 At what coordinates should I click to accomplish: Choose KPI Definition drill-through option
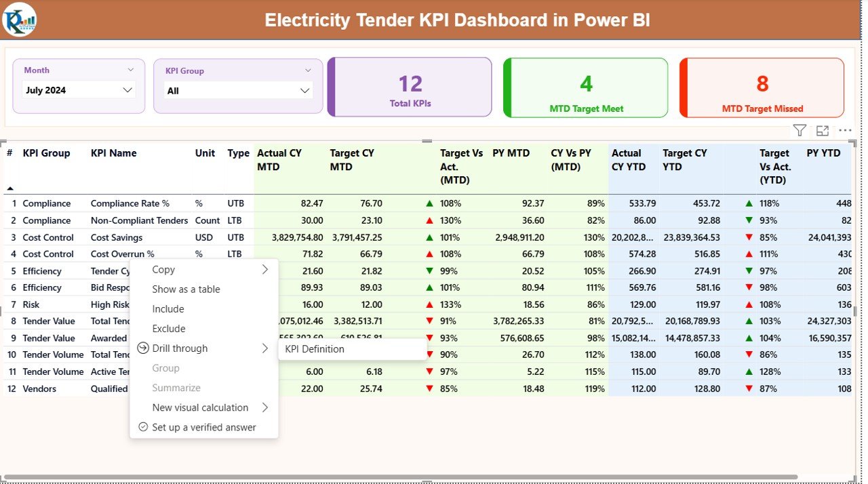tap(315, 349)
